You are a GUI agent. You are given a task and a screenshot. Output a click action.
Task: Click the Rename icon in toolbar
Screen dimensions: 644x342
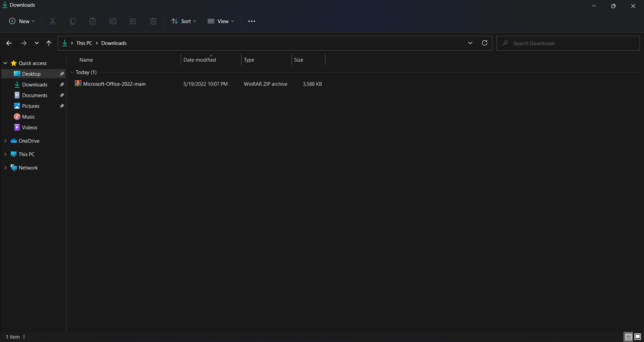point(113,21)
